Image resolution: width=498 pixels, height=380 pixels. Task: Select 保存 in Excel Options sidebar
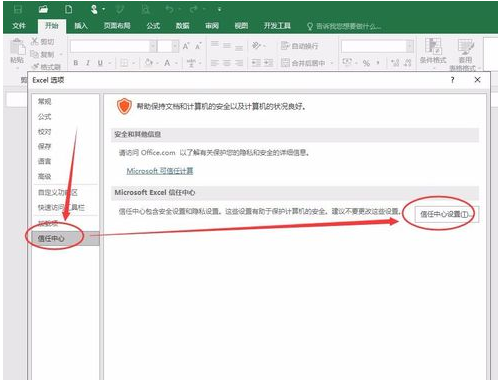click(44, 146)
